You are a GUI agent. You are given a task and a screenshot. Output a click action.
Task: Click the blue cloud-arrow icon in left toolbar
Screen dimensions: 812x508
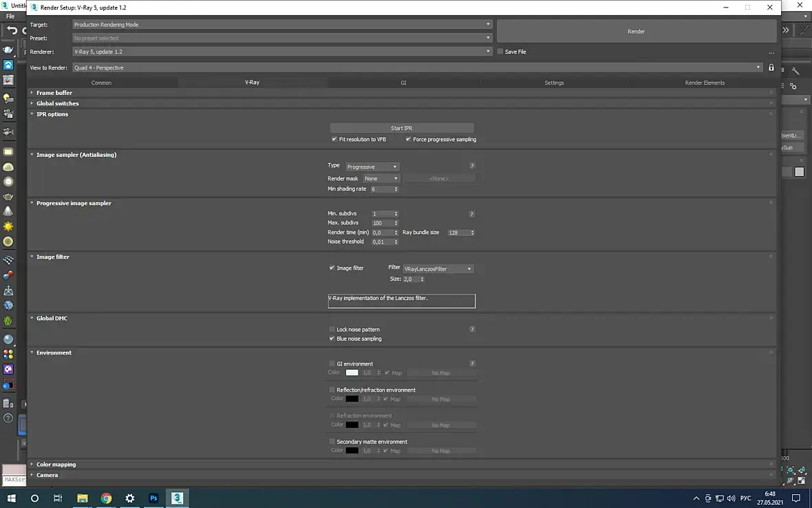(8, 65)
